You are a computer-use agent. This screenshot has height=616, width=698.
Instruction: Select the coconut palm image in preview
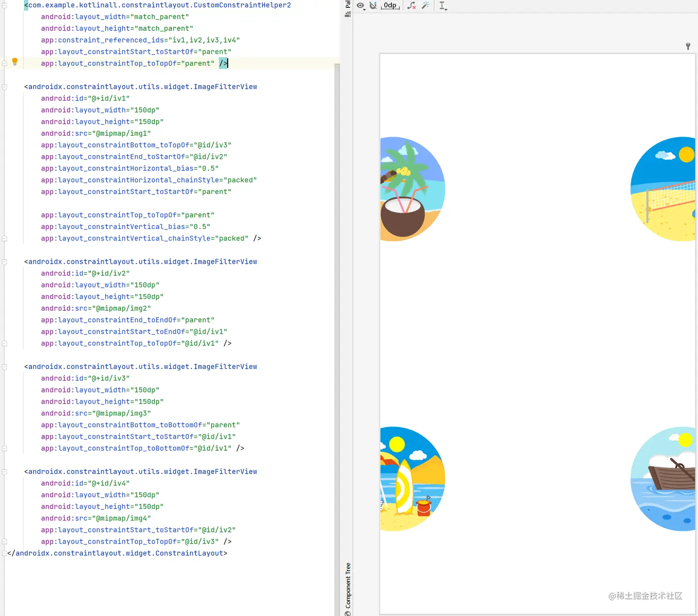[x=412, y=189]
